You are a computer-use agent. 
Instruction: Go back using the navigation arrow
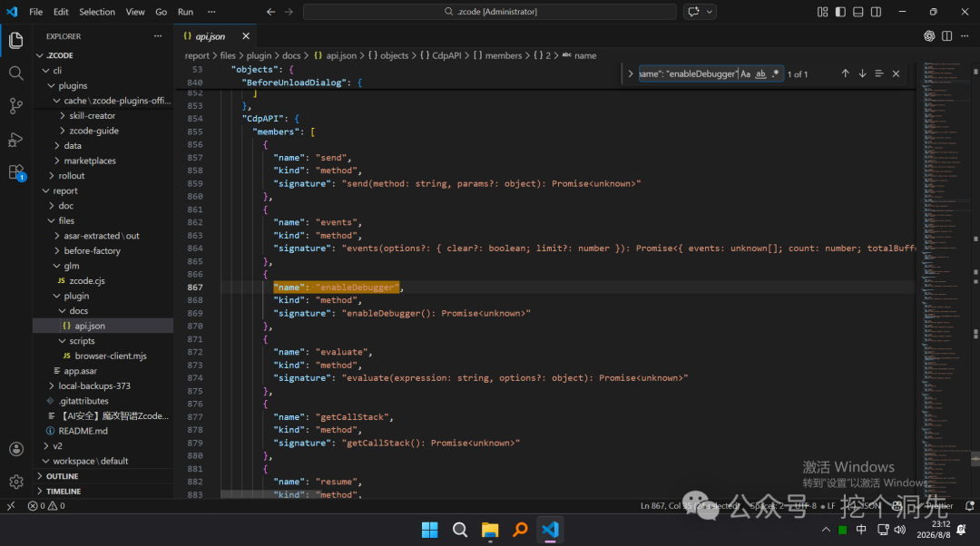(x=270, y=12)
